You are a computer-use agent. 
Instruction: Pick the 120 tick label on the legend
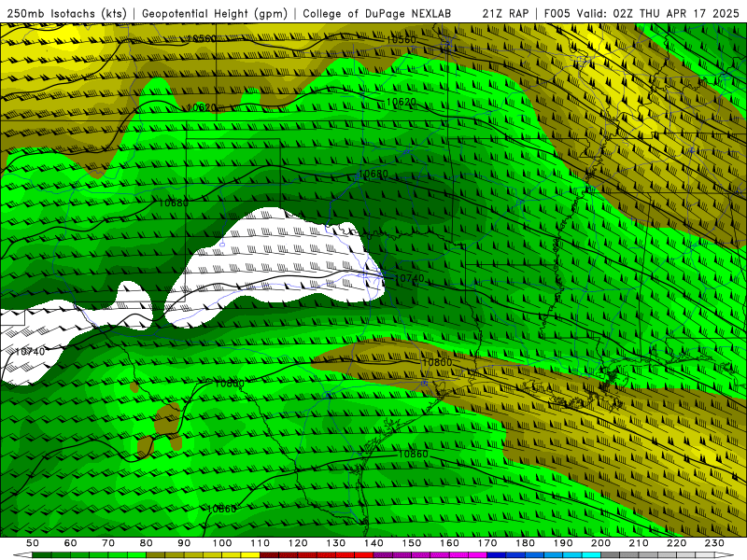pos(298,543)
